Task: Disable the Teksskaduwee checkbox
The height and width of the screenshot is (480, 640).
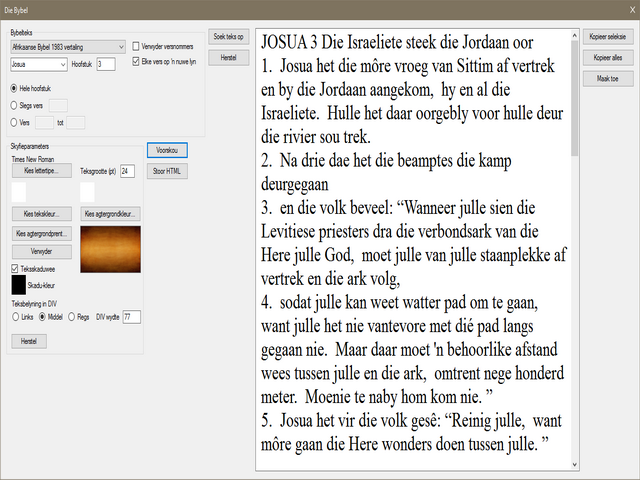Action: tap(14, 268)
